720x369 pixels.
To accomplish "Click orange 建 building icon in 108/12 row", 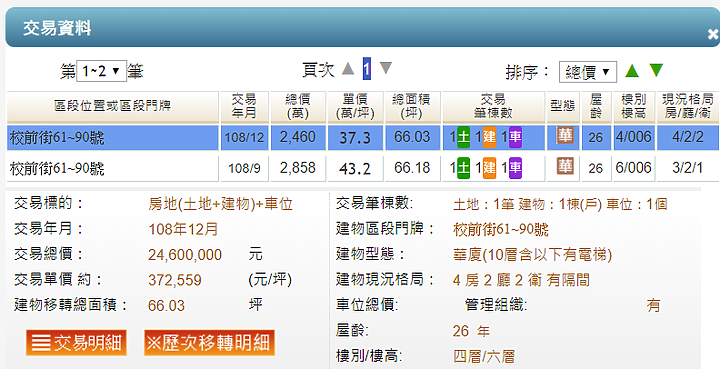I will click(489, 138).
